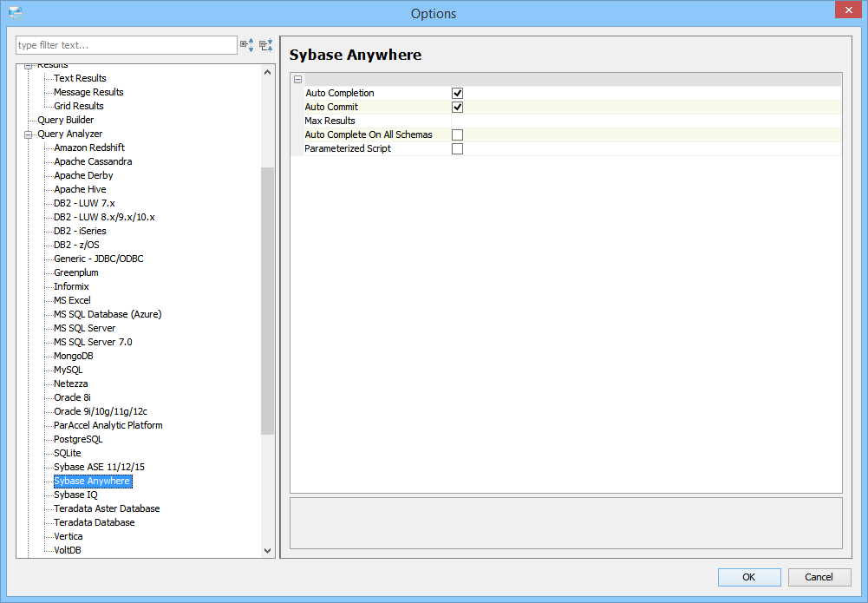Uncheck the Auto Completion checkbox
Image resolution: width=868 pixels, height=603 pixels.
(457, 93)
